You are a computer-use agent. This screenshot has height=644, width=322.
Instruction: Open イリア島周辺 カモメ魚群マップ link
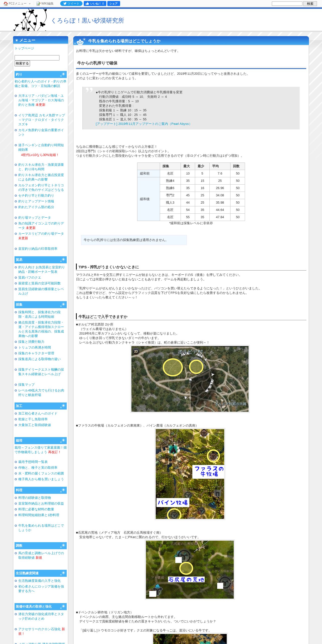click(x=41, y=120)
